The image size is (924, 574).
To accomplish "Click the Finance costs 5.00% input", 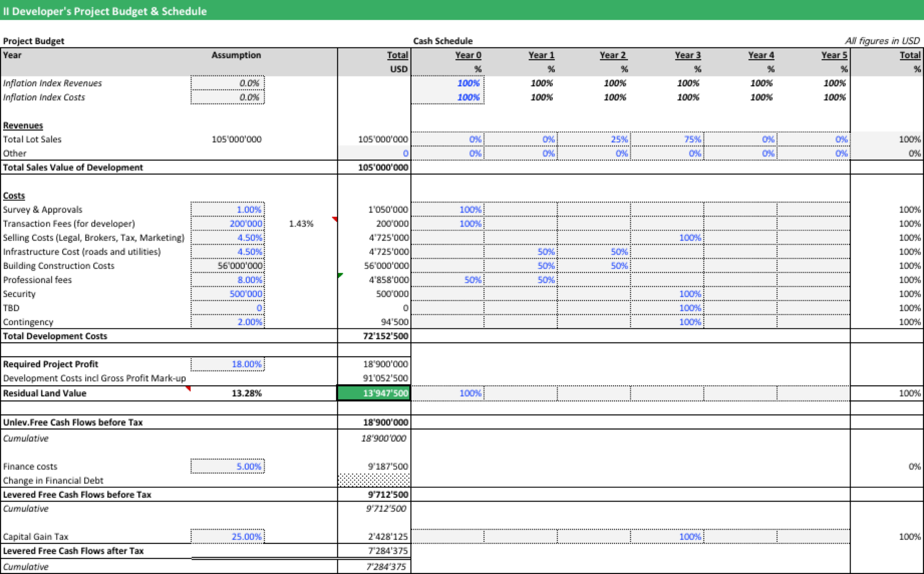I will tap(227, 466).
